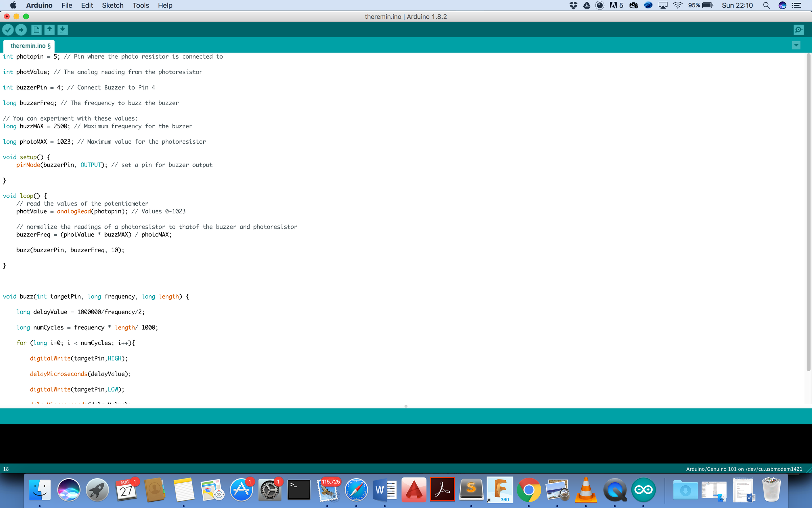The width and height of the screenshot is (812, 508).
Task: Open Arduino app in the Dock
Action: (643, 490)
